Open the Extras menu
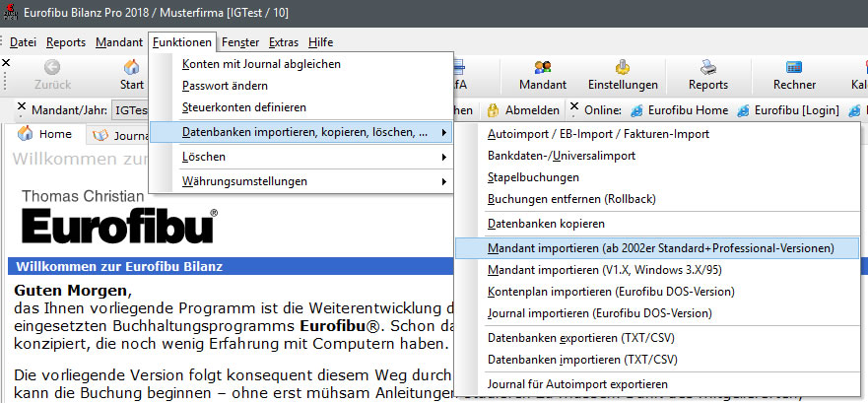 [284, 42]
